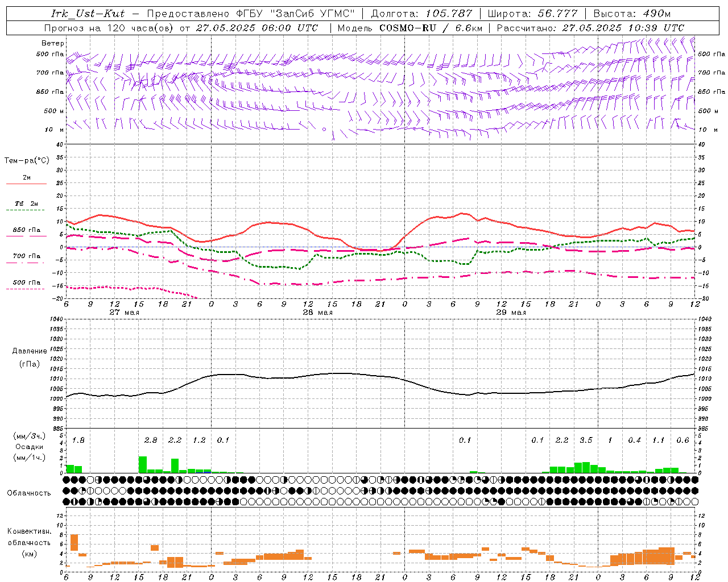
Task: Select the 500 гПа temperature legend entry
Action: tap(27, 282)
